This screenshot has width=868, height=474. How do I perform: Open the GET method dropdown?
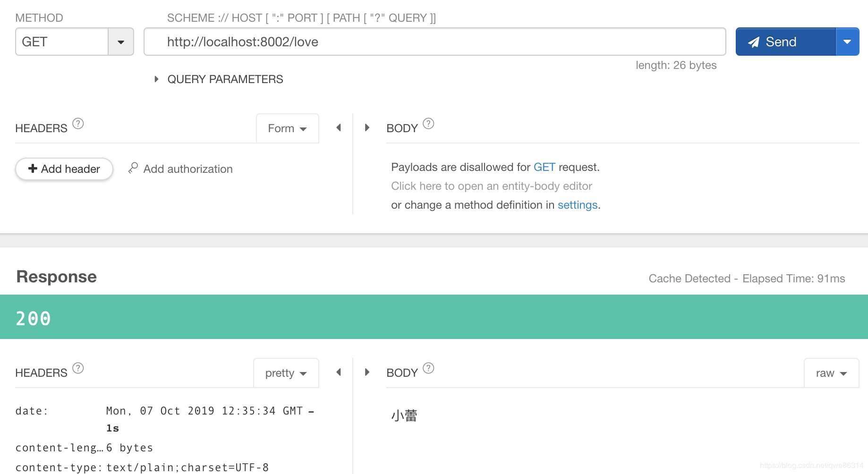121,42
